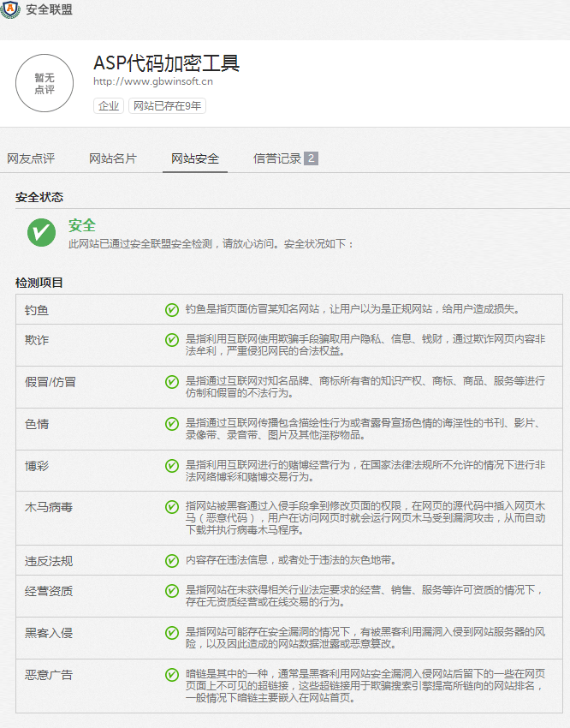The image size is (570, 728).
Task: Click the badge showing 2 beside 信誉记录
Action: 312,158
